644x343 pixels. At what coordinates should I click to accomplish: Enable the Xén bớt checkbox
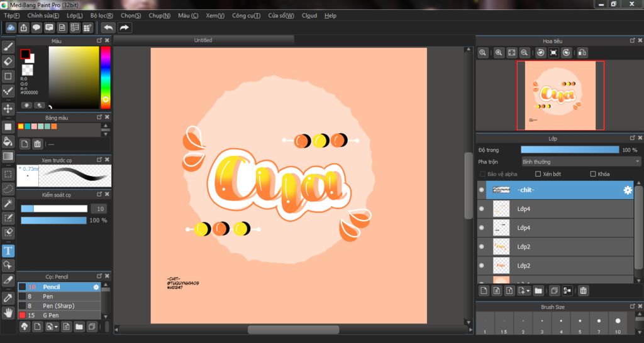[x=538, y=174]
